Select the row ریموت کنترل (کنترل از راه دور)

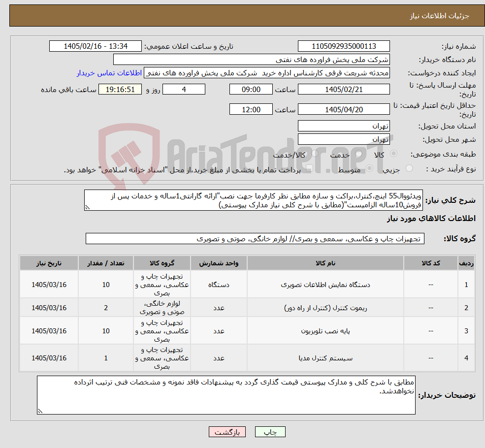point(247,308)
